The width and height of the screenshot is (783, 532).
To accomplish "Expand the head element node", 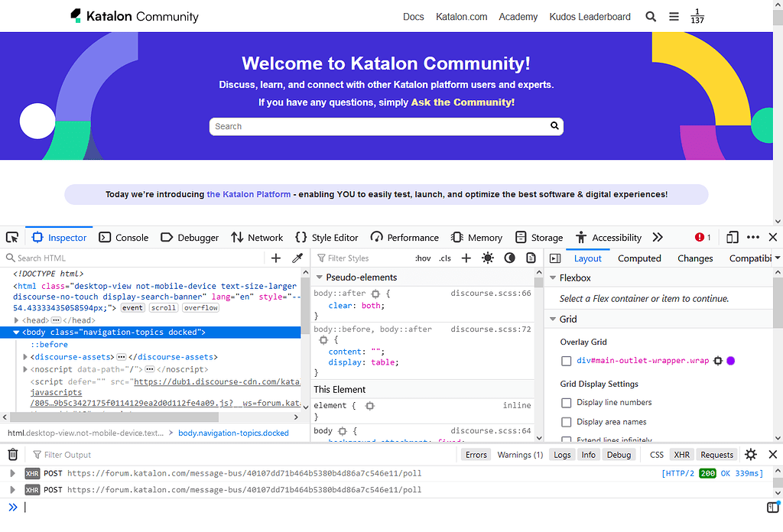I will tap(17, 320).
